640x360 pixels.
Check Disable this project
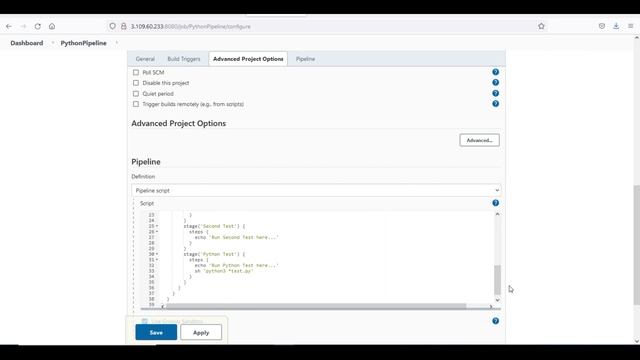click(136, 83)
